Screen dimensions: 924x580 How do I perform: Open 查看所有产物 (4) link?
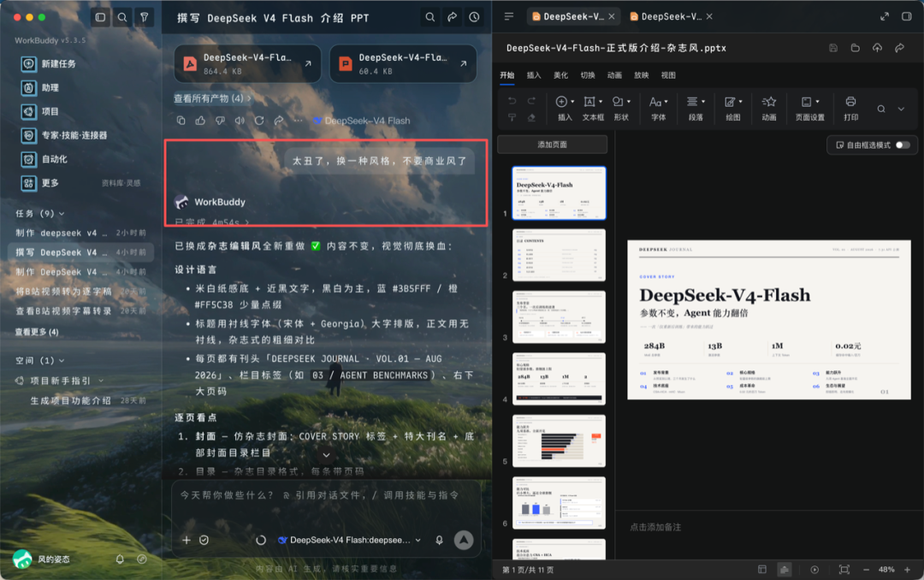(x=212, y=98)
